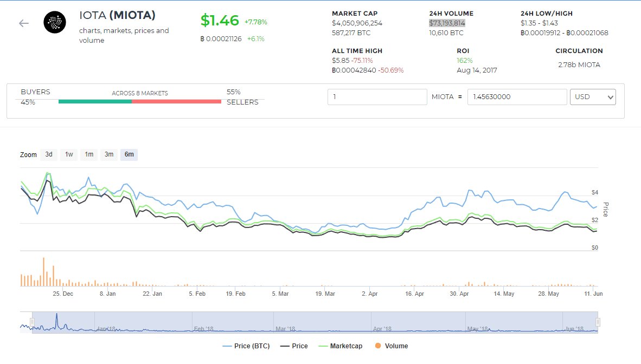The height and width of the screenshot is (364, 641).
Task: Click the IOTA coin logo
Action: tap(55, 22)
